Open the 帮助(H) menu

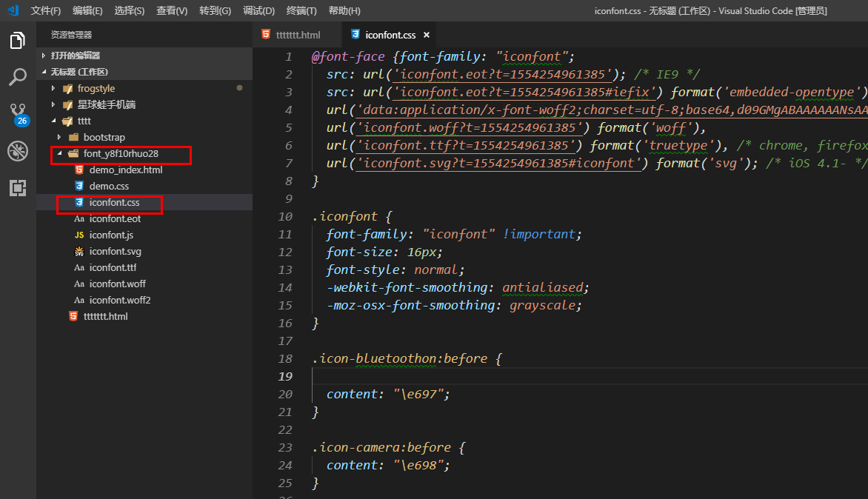[x=344, y=10]
